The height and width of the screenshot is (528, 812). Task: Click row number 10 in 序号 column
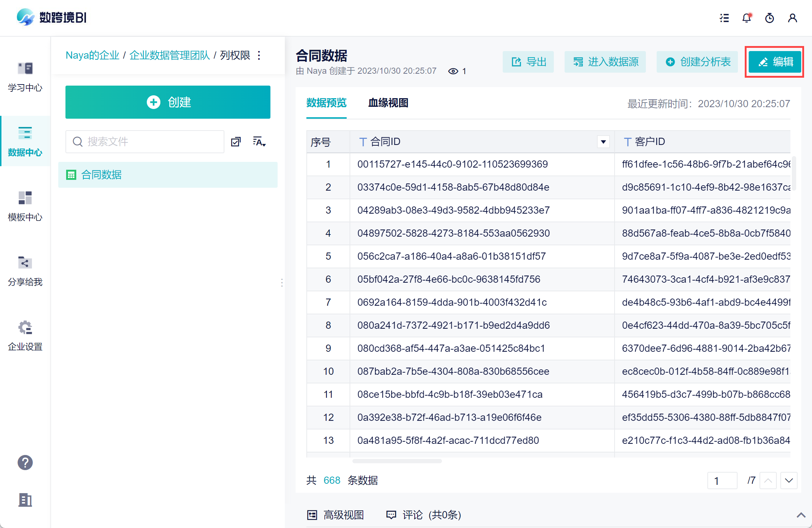click(x=328, y=372)
